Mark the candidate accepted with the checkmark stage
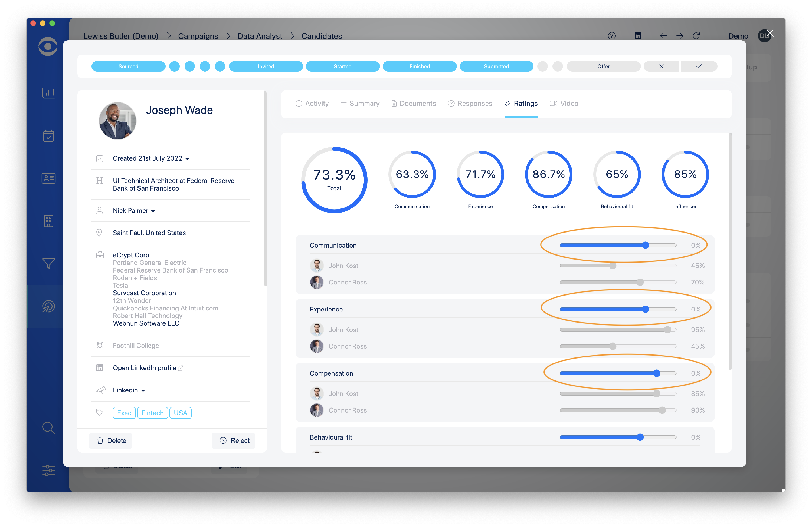812x527 pixels. (x=699, y=66)
